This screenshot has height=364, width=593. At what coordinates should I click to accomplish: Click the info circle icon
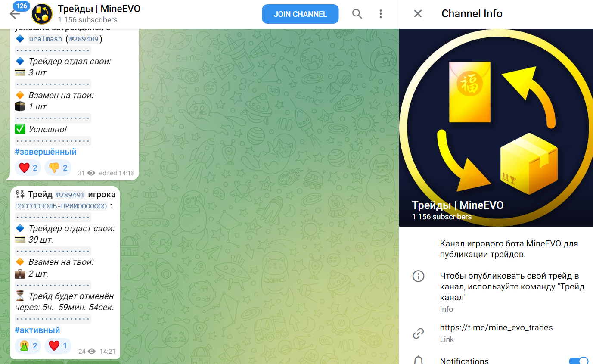[x=418, y=276]
